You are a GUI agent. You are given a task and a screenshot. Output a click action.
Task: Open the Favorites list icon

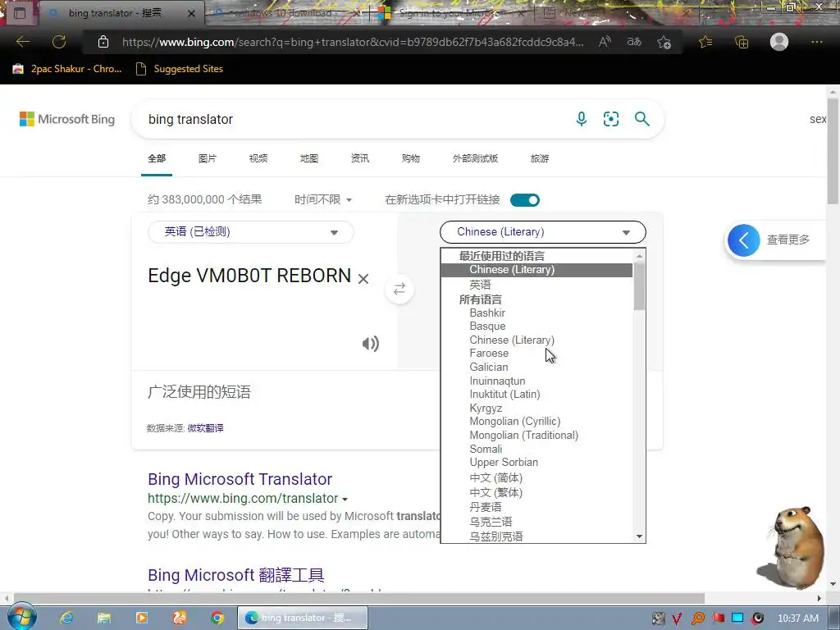coord(705,42)
